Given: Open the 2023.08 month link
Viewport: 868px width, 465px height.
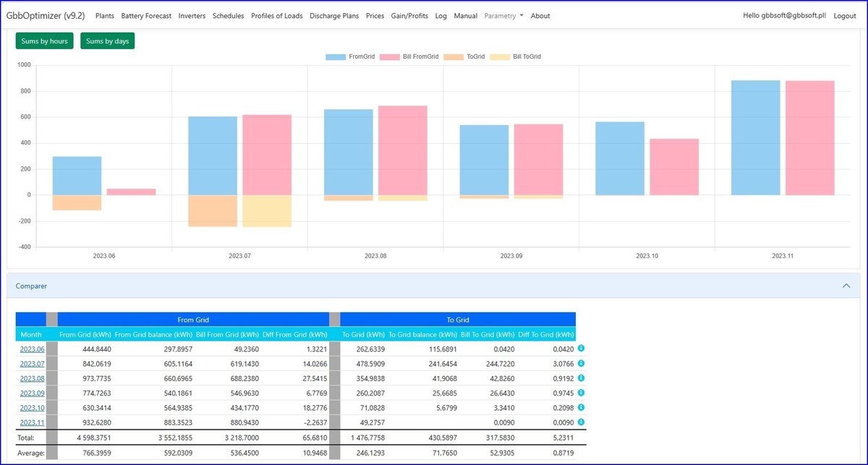Looking at the screenshot, I should (31, 378).
